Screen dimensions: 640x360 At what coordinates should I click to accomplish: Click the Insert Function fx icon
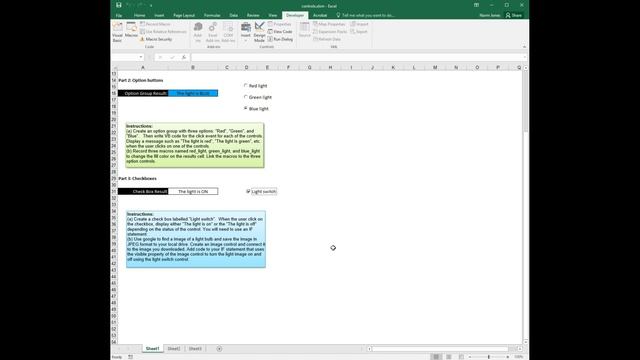[x=184, y=57]
